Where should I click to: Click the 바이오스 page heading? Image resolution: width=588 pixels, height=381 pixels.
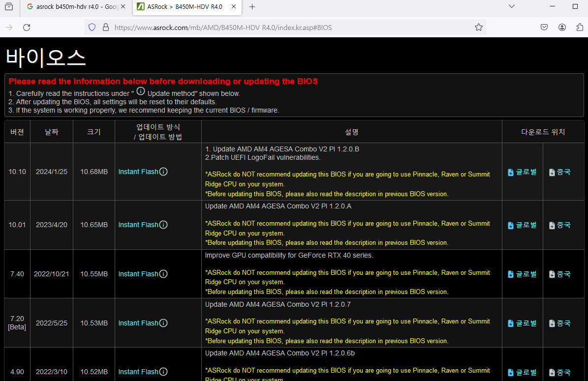45,58
